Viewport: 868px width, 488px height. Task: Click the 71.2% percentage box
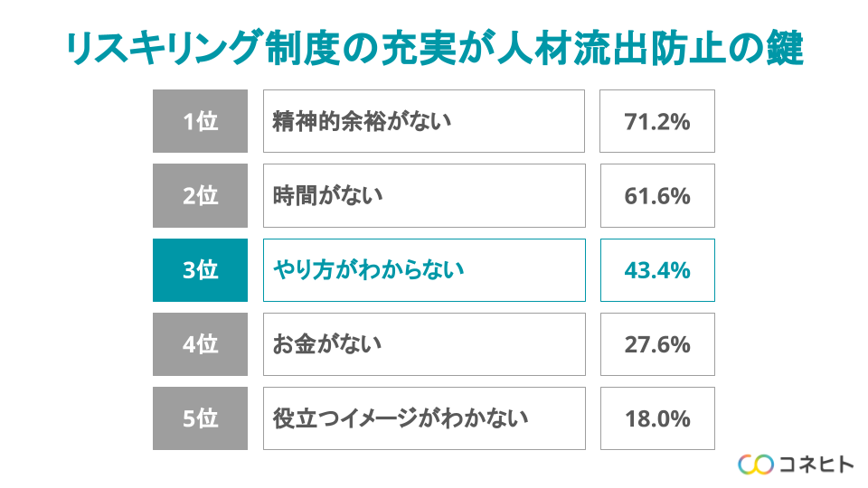[x=657, y=121]
